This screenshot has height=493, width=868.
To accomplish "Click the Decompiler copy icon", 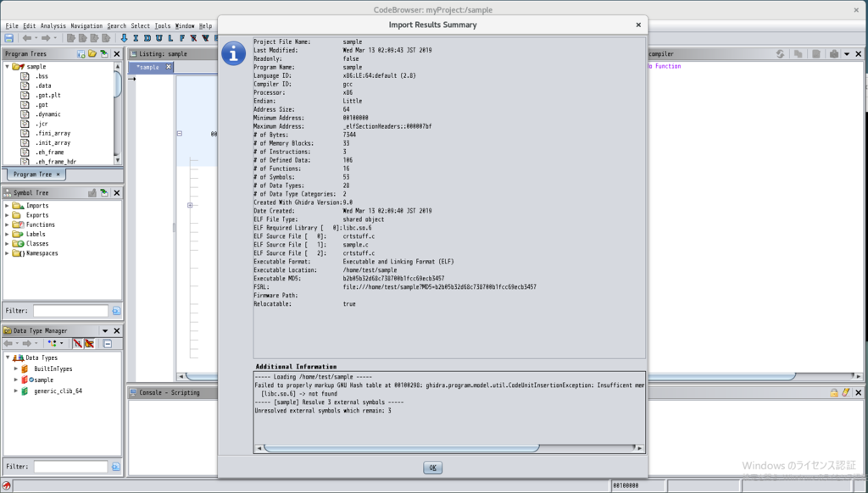I will pyautogui.click(x=798, y=53).
